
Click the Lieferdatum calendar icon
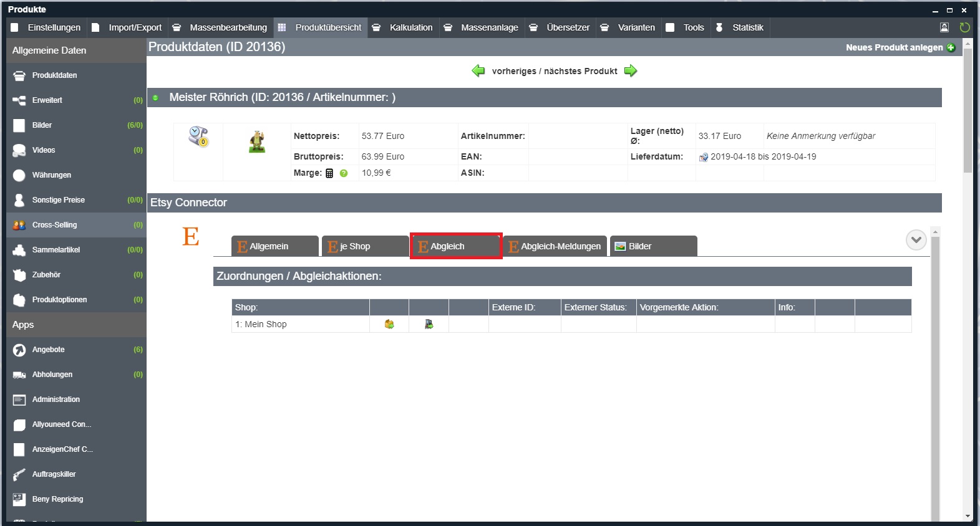point(703,157)
